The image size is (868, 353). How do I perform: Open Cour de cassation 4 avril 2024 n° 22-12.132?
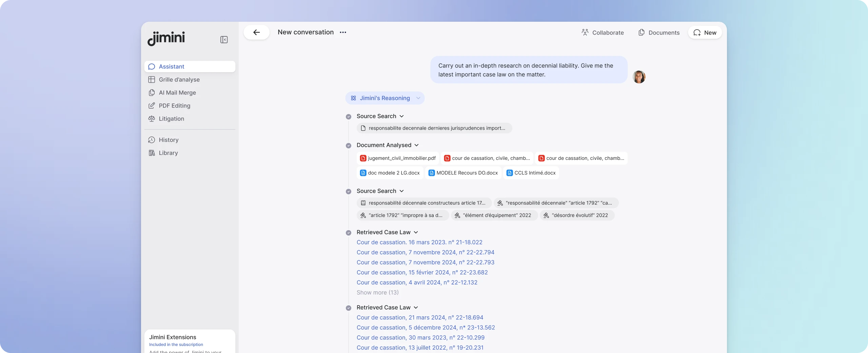(x=417, y=282)
